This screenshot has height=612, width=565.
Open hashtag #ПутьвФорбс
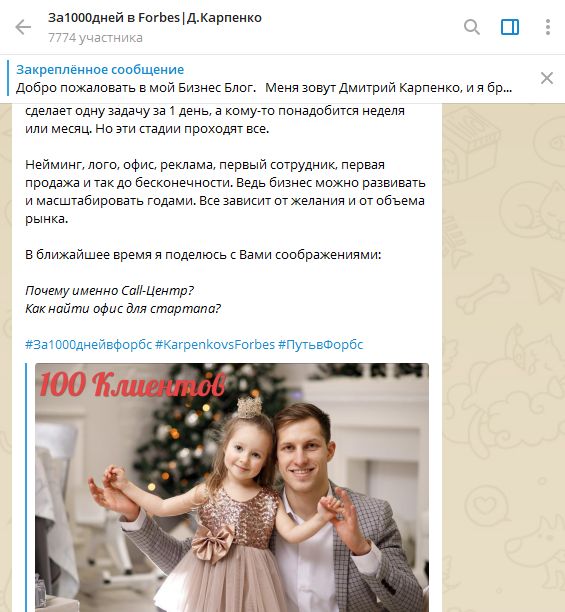[321, 345]
